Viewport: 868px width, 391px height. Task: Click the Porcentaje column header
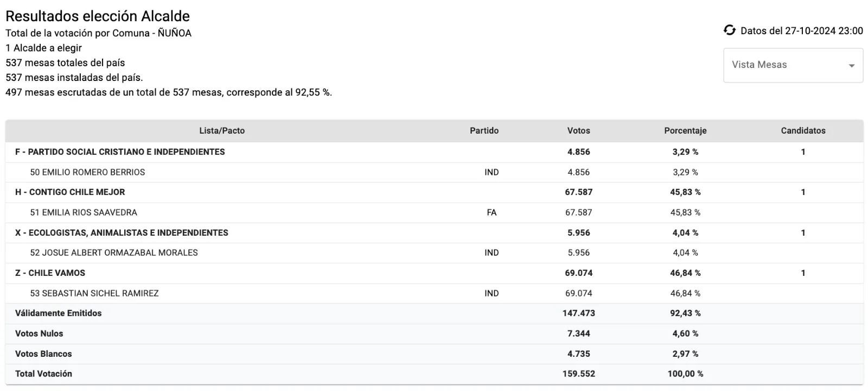click(685, 131)
